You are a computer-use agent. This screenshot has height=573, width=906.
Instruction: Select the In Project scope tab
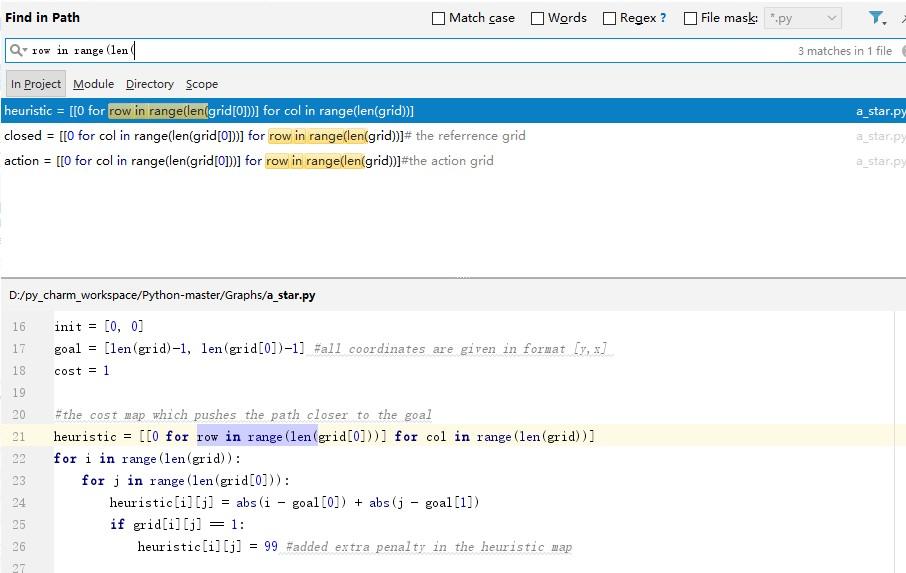click(x=36, y=84)
